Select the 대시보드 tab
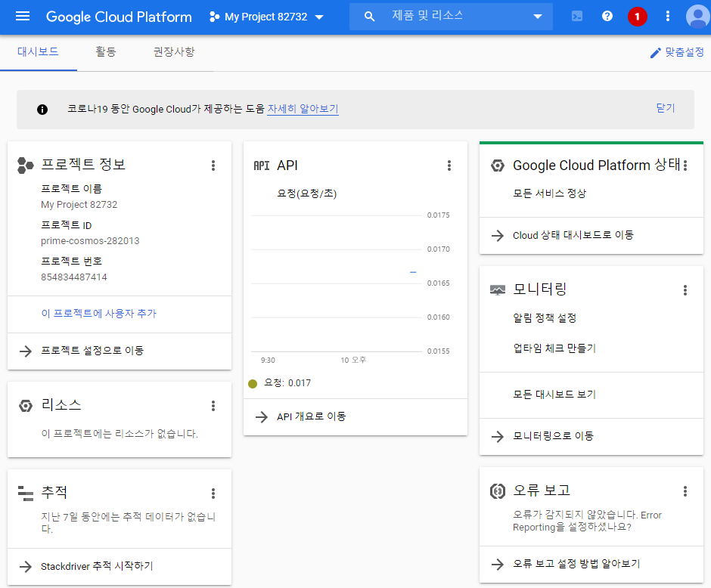Screen dimensions: 711x588 38,51
